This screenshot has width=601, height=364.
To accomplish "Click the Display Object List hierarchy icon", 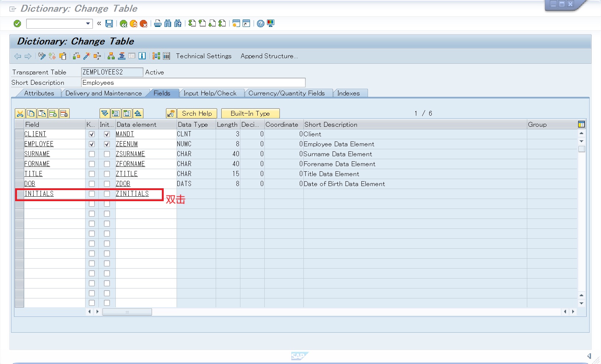I will coord(111,56).
